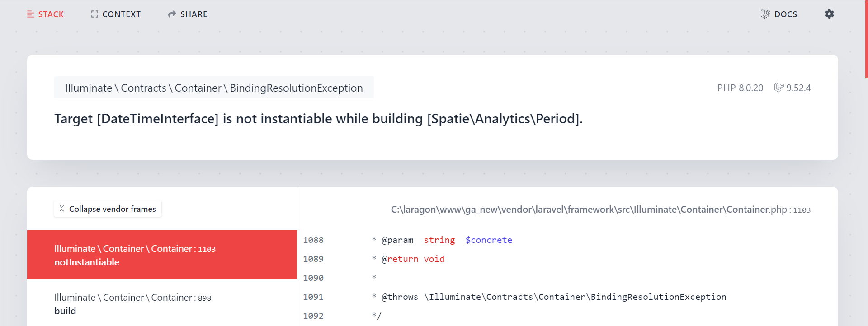868x326 pixels.
Task: Open the SHARE menu
Action: pos(188,14)
